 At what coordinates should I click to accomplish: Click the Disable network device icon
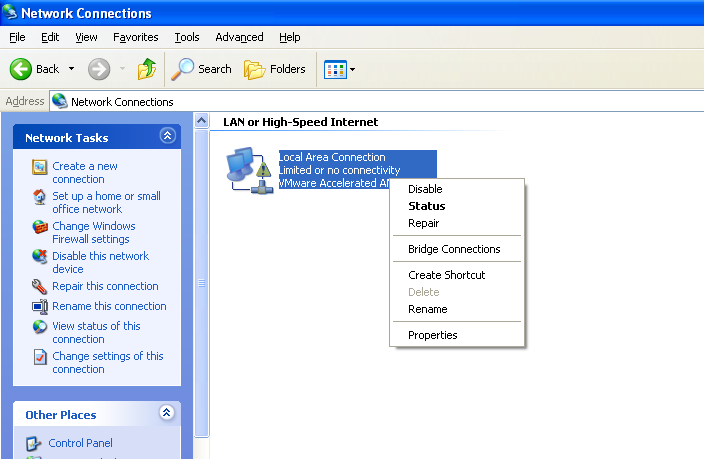pos(40,257)
